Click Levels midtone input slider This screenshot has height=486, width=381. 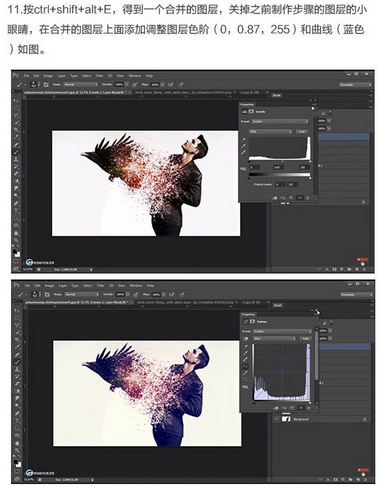282,161
